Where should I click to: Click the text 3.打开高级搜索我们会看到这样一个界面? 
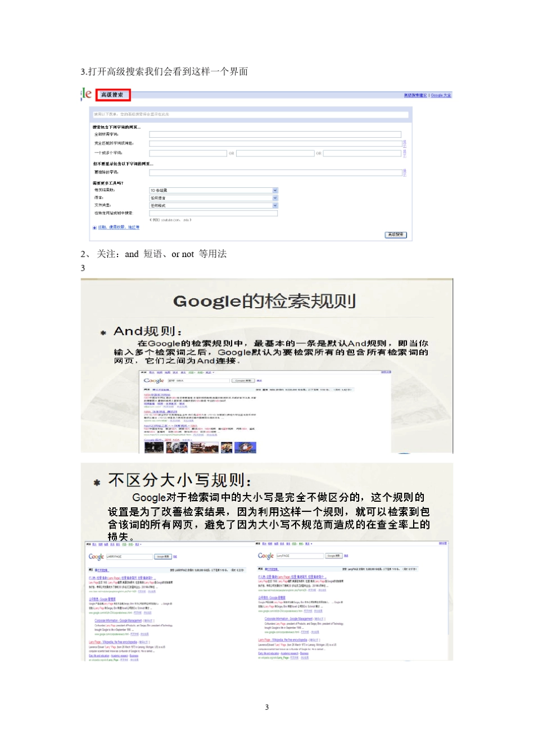(x=164, y=71)
